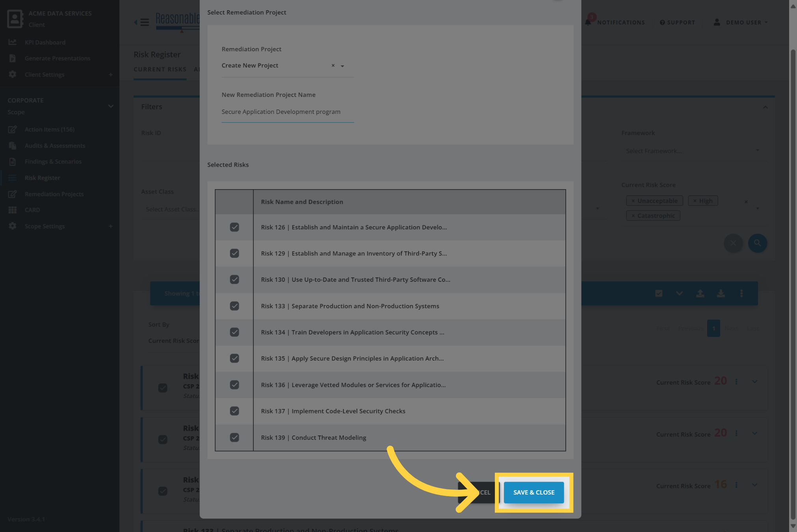This screenshot has height=532, width=797.
Task: Open Audits & Assessments page
Action: [55, 145]
